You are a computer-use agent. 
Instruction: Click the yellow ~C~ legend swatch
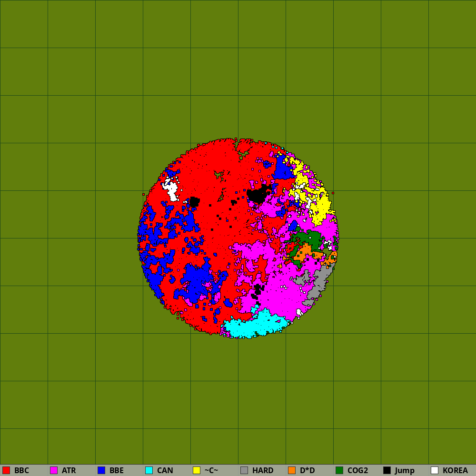coord(197,470)
